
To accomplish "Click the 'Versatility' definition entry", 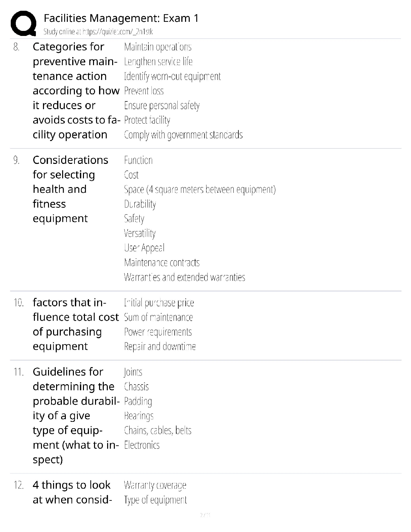I will point(140,233).
